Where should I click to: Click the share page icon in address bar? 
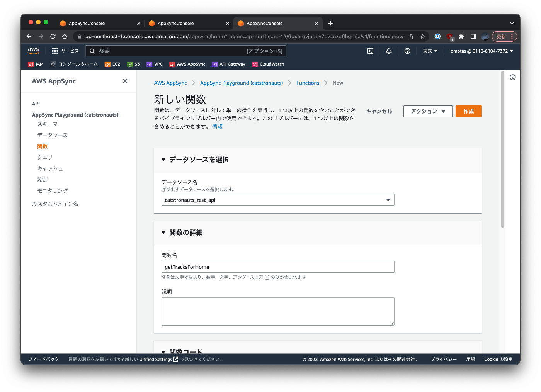(411, 37)
